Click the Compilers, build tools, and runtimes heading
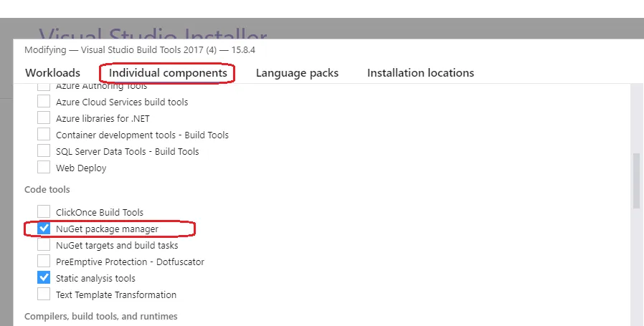Image resolution: width=644 pixels, height=326 pixels. (x=100, y=316)
